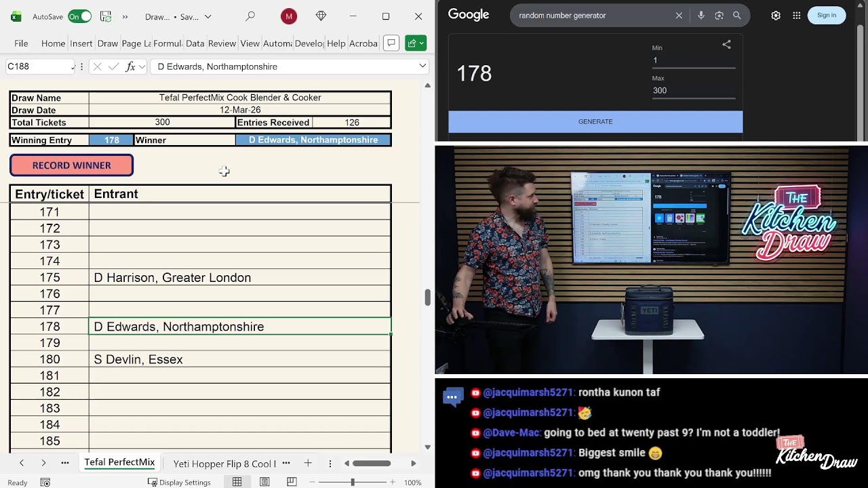
Task: Switch to Yeti Hopper Flip 8 Cool sheet tab
Action: 224,464
